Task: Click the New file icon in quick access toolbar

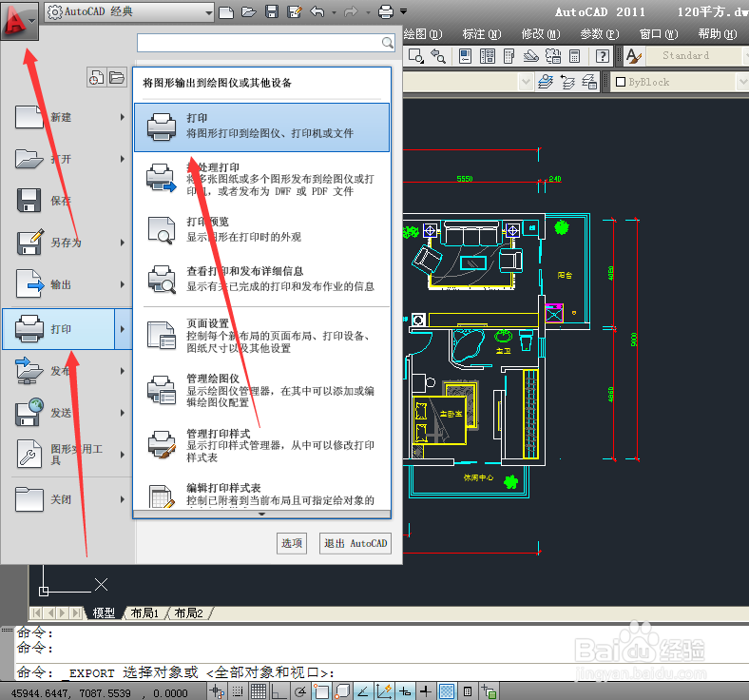Action: [x=226, y=11]
